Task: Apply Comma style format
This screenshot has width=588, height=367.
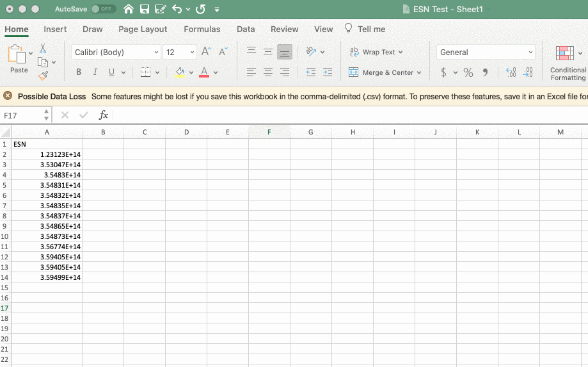Action: (x=485, y=72)
